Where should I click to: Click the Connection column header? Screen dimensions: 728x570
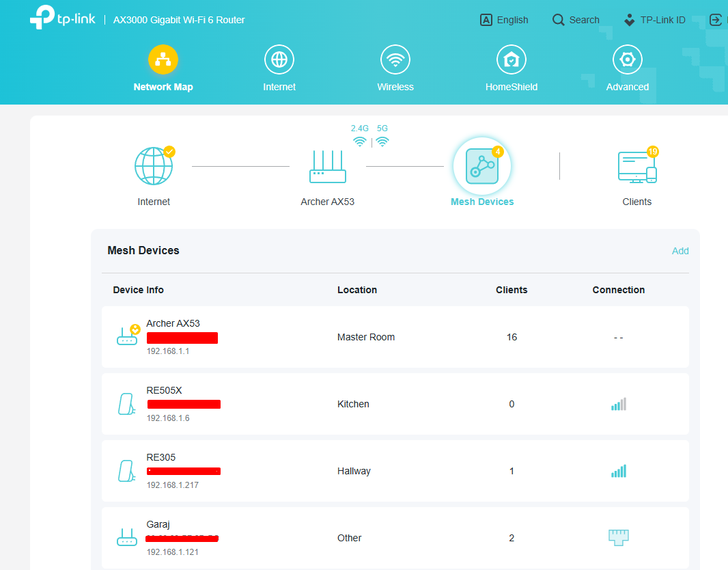(x=619, y=290)
